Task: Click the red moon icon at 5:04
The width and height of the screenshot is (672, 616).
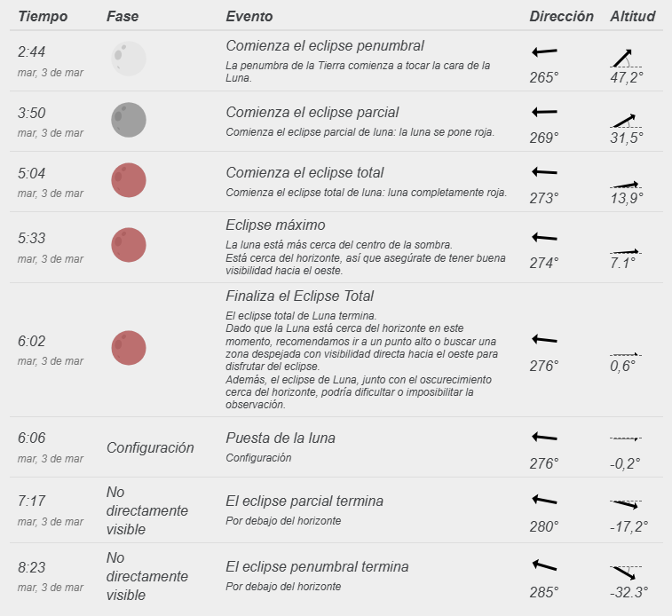Action: [x=128, y=179]
